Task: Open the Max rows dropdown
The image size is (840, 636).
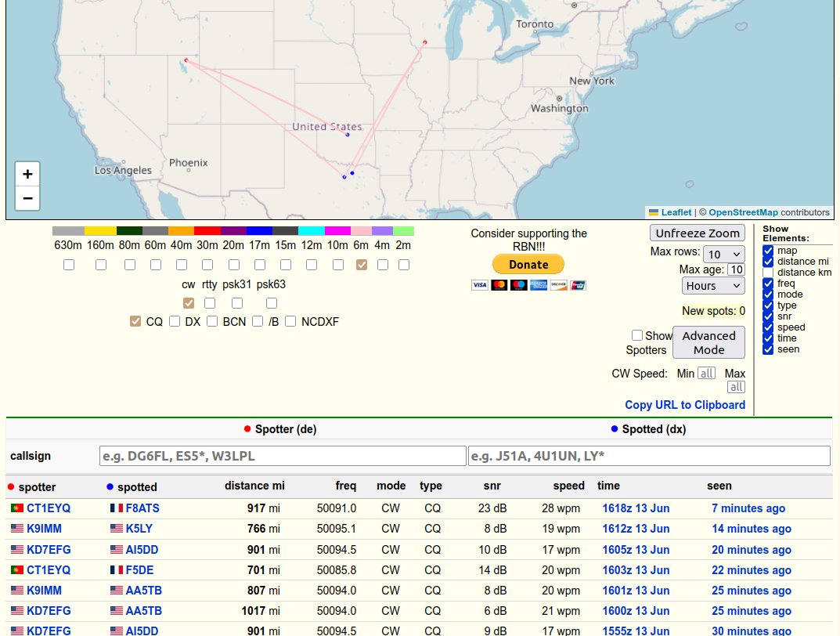Action: [x=724, y=254]
